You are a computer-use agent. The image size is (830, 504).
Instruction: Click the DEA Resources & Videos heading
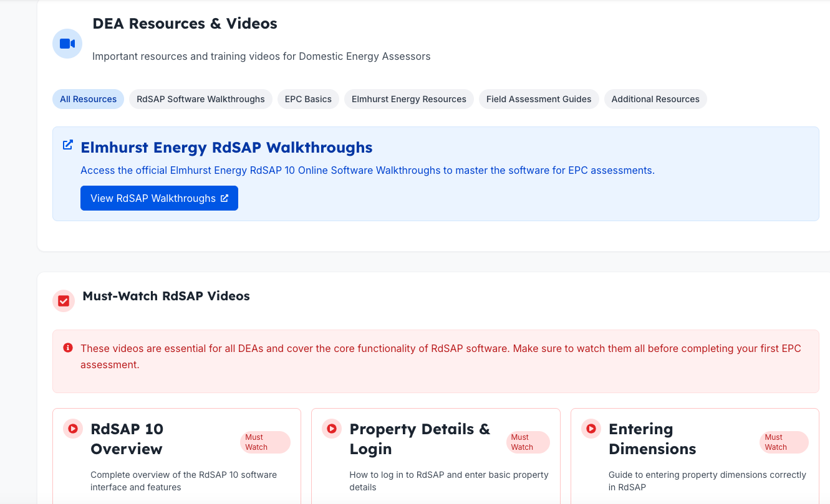[185, 24]
